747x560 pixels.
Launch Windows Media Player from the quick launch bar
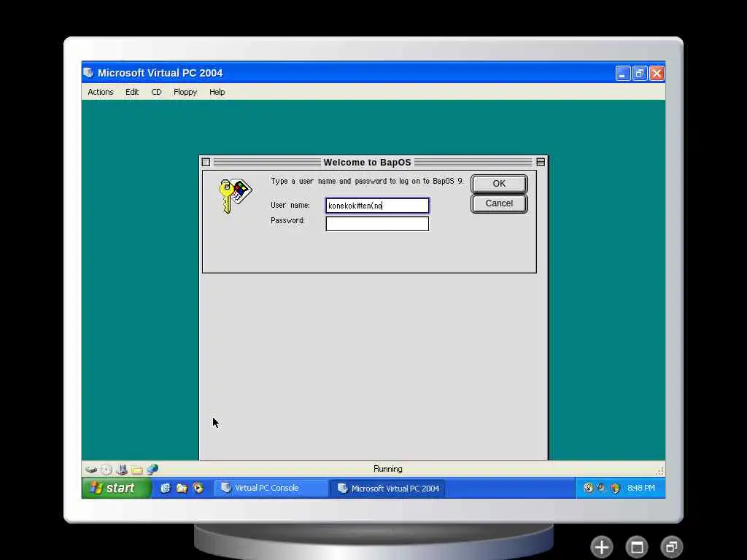[198, 488]
